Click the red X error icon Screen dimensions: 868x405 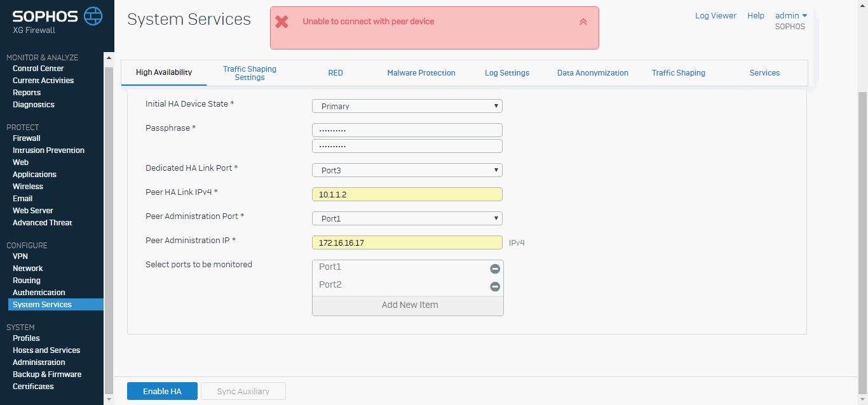281,22
